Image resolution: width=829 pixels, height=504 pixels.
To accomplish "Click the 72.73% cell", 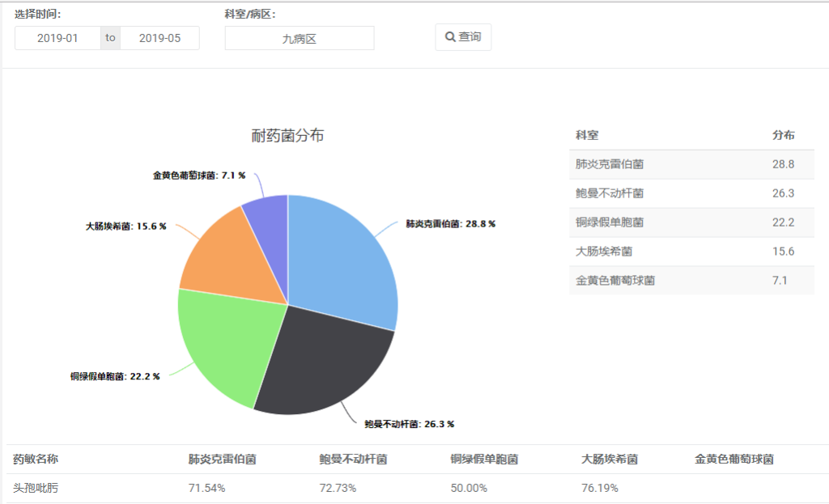I will [x=338, y=488].
